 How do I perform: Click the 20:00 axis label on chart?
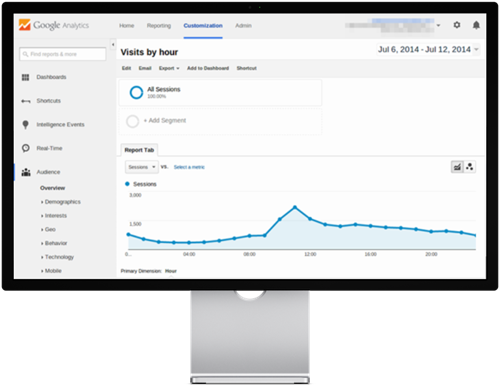pyautogui.click(x=431, y=254)
